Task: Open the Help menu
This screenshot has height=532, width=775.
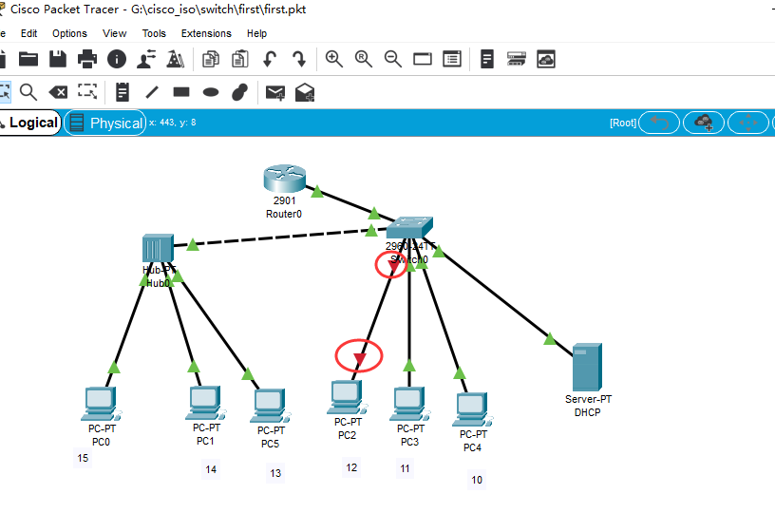Action: [256, 33]
